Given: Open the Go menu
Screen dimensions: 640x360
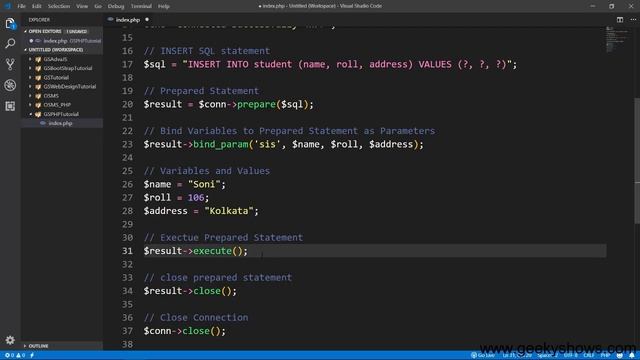Looking at the screenshot, I should [x=98, y=6].
